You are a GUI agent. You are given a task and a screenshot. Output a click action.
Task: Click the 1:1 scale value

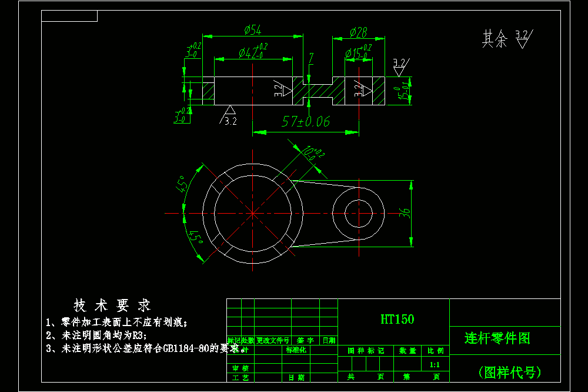coord(435,364)
